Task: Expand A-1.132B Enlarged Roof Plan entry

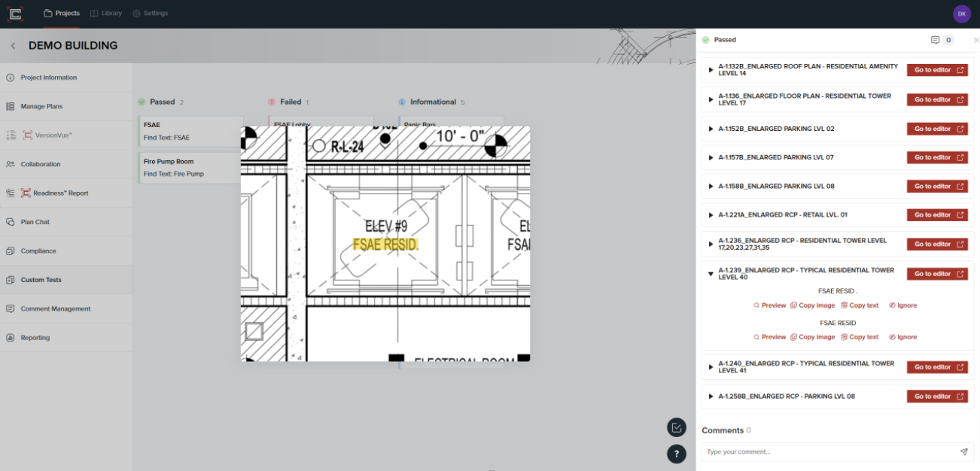Action: pyautogui.click(x=711, y=70)
